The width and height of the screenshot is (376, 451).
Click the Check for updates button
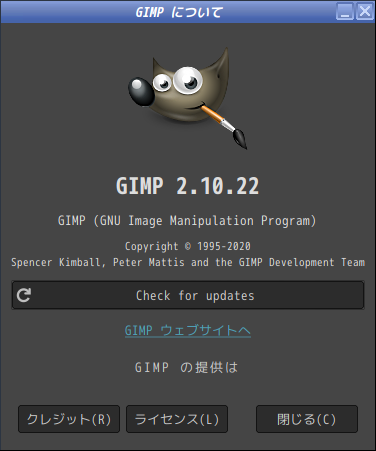188,295
